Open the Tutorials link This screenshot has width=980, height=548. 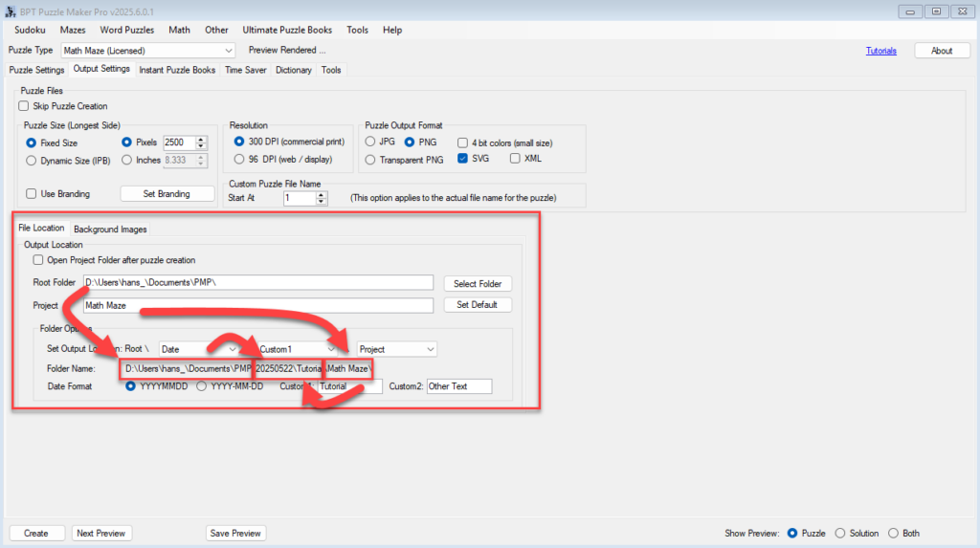coord(881,51)
